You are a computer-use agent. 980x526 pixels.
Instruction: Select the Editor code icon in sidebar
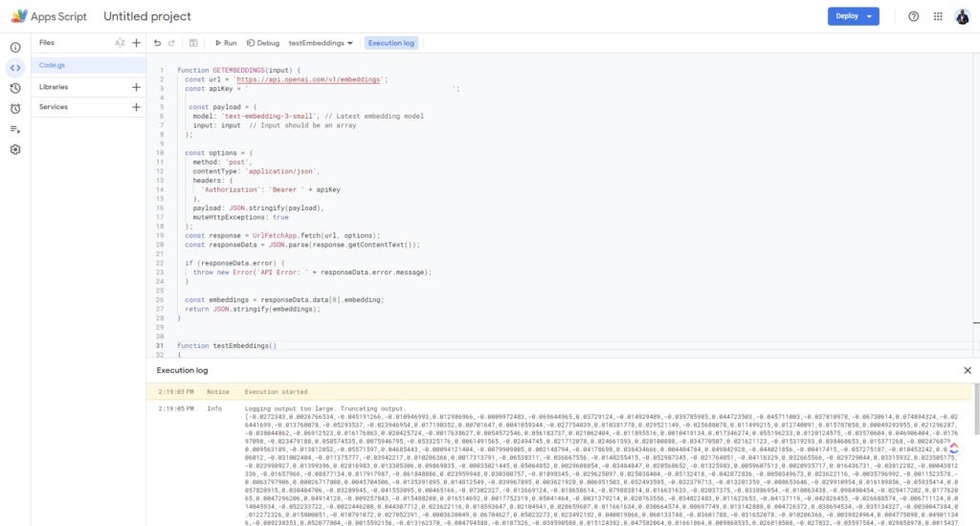(x=15, y=68)
